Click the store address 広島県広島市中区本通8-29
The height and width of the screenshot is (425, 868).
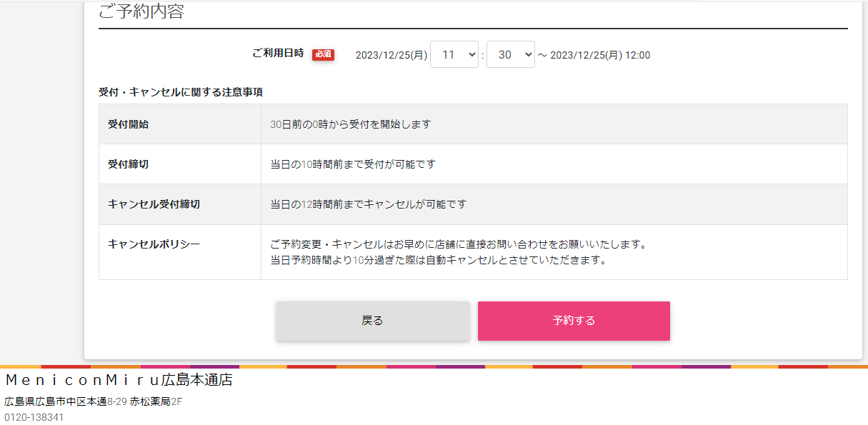[66, 401]
